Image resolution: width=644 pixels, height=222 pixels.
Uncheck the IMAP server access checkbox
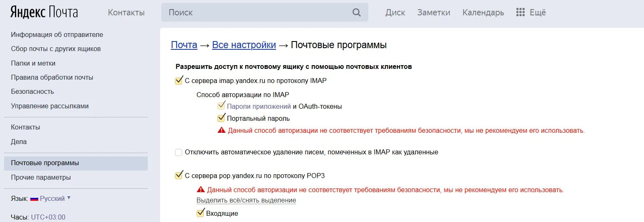tap(179, 81)
